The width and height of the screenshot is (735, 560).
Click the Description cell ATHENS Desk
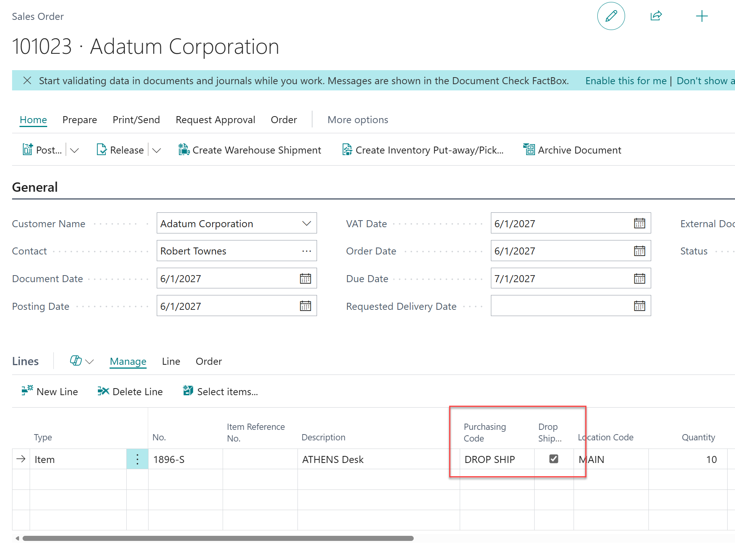[x=379, y=459]
